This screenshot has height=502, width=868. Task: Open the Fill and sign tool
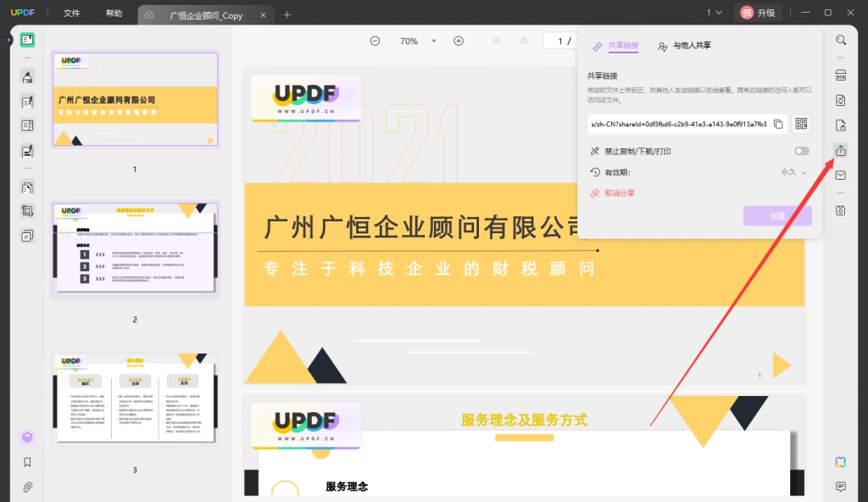[27, 151]
